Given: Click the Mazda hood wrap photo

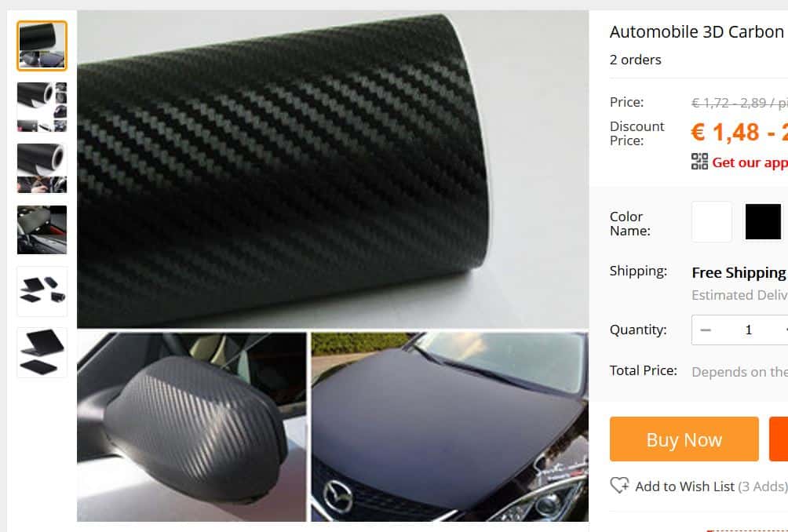Looking at the screenshot, I should (x=450, y=427).
